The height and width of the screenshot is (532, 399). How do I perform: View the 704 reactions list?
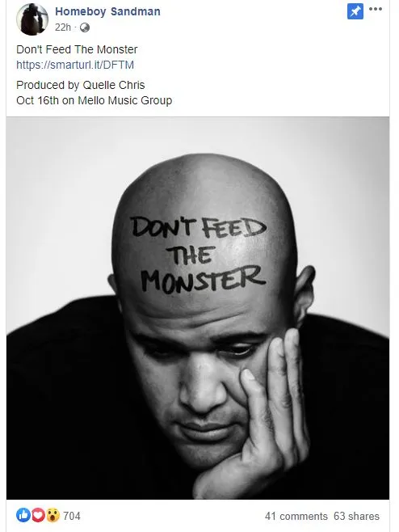pyautogui.click(x=72, y=516)
